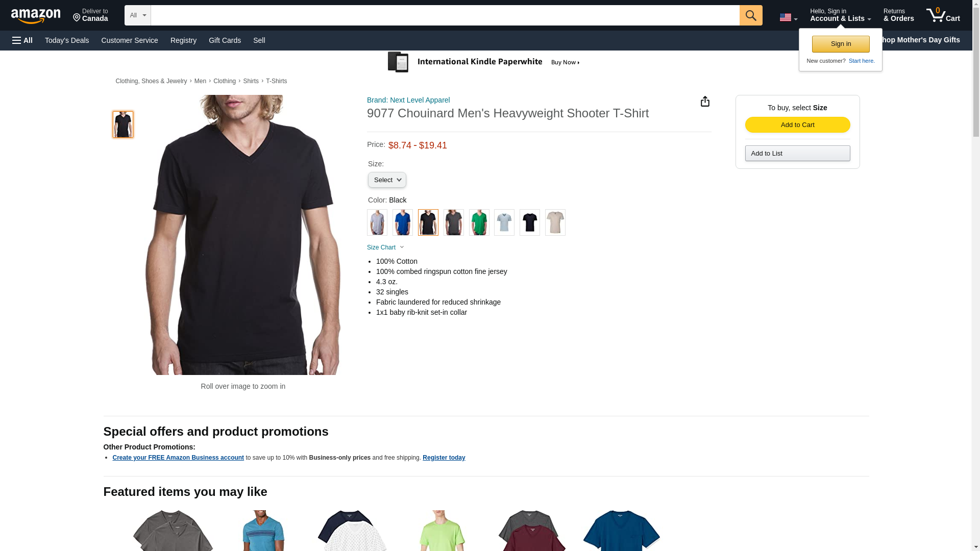Viewport: 980px width, 551px height.
Task: Click the yellow Sign in button
Action: 841,44
